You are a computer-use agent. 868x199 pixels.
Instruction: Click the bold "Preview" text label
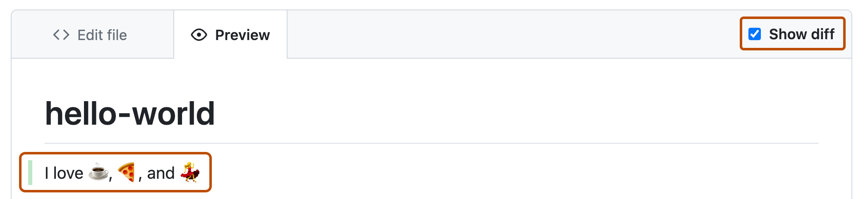coord(242,35)
